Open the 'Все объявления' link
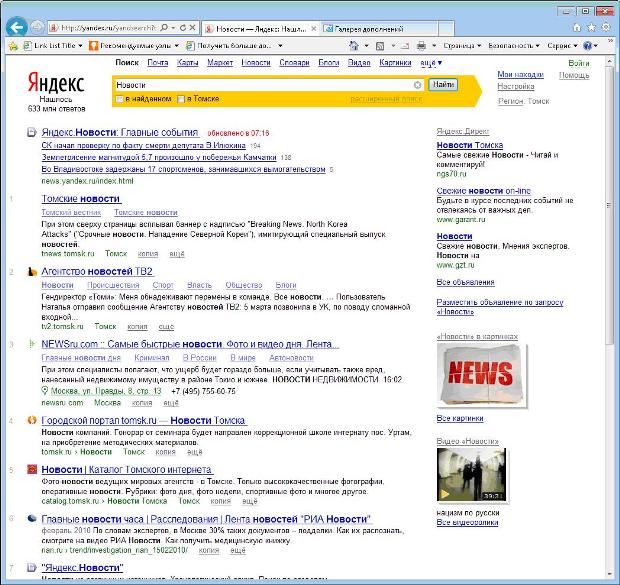The width and height of the screenshot is (620, 585). (465, 282)
